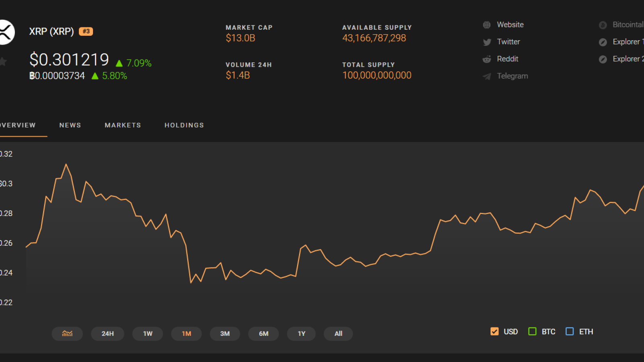The width and height of the screenshot is (644, 362).
Task: Open the Telegram link
Action: [x=512, y=76]
